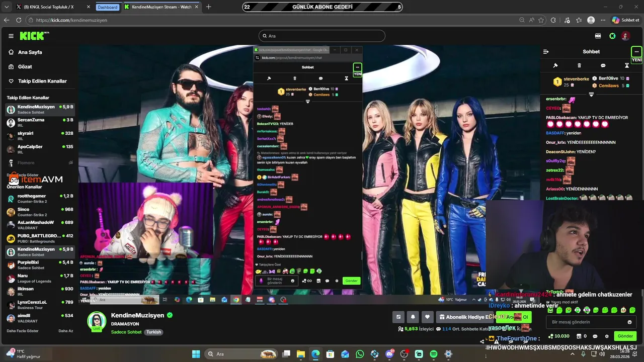Viewport: 644px width, 362px height.
Task: Open AsLanMashadoW recommended channel
Action: (40, 225)
